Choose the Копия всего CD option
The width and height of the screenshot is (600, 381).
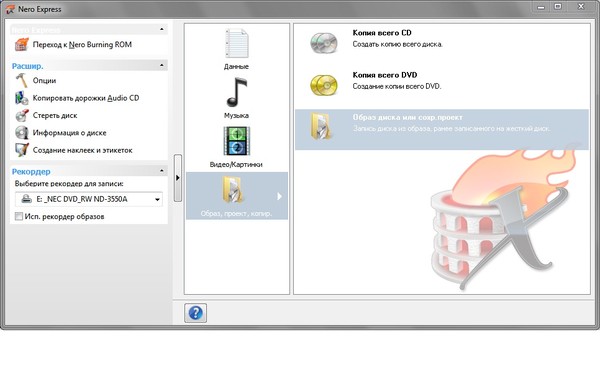442,43
